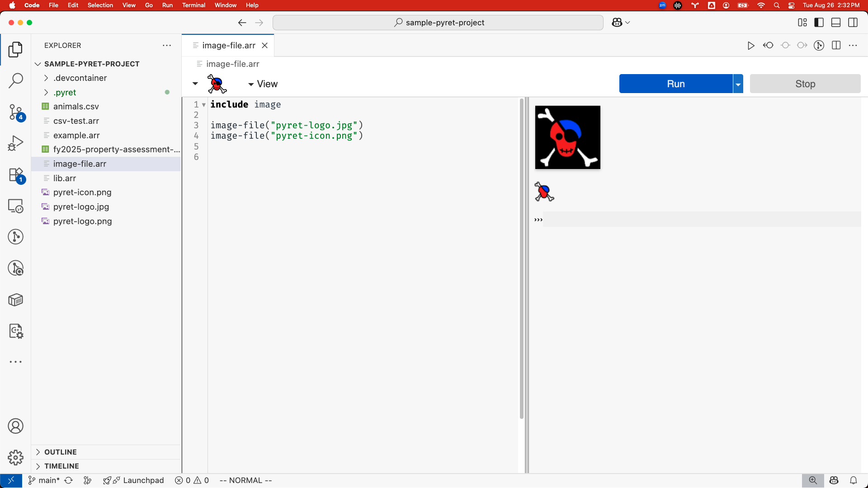Collapse the SAMPLE-PYRET-PROJECT root folder

(x=38, y=64)
